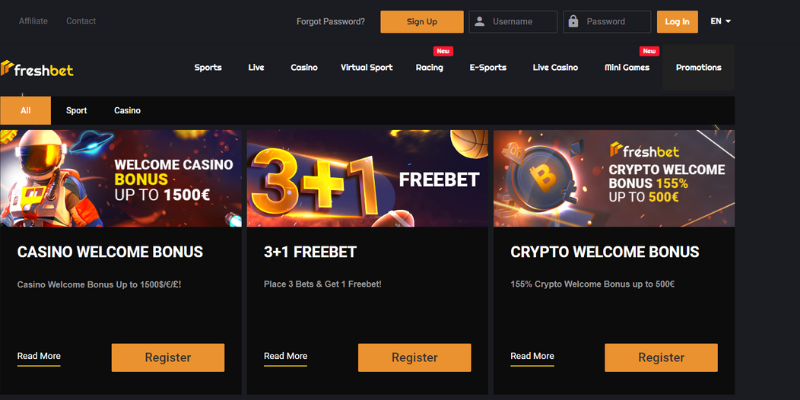The height and width of the screenshot is (400, 800).
Task: Open the Mini Games menu item
Action: tap(627, 68)
